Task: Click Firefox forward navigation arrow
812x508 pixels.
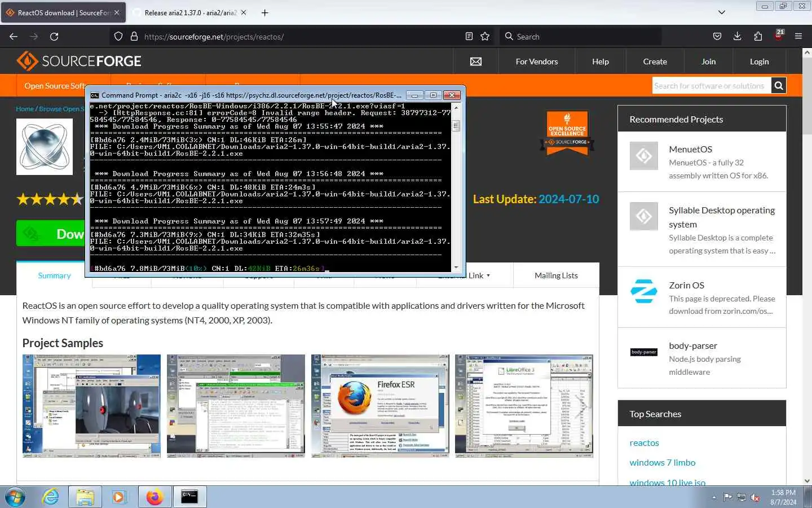Action: [34, 36]
